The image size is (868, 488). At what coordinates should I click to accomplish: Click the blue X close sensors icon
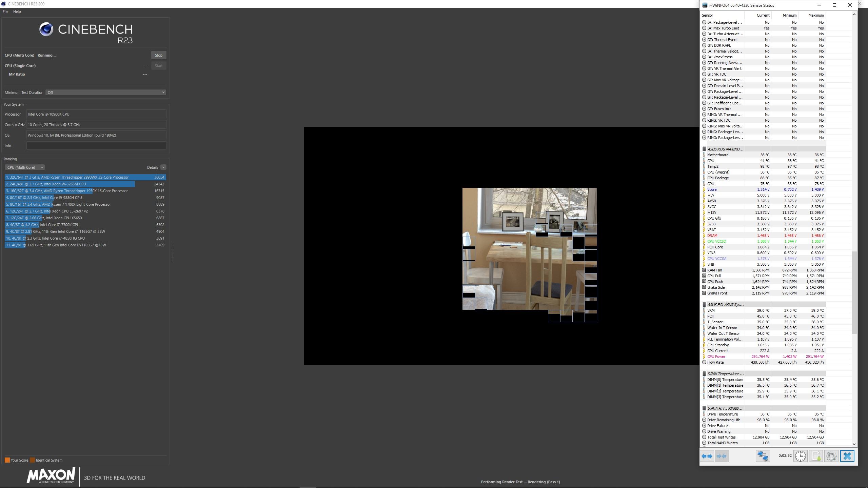tap(847, 456)
